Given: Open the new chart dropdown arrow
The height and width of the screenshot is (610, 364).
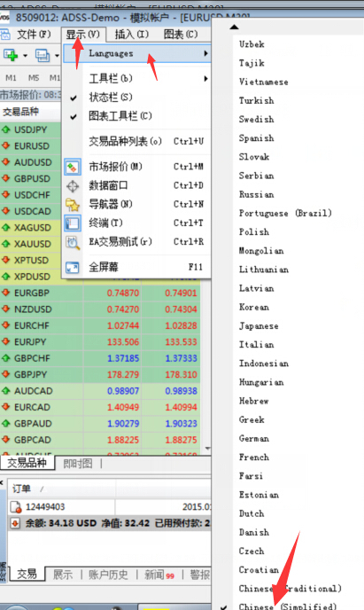Looking at the screenshot, I should (x=26, y=56).
